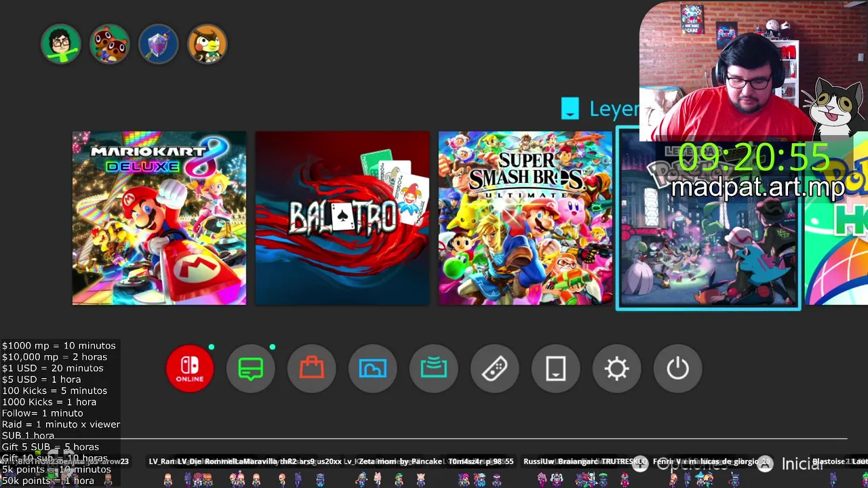Open the teal GameShare icon
The height and width of the screenshot is (488, 868).
click(434, 369)
